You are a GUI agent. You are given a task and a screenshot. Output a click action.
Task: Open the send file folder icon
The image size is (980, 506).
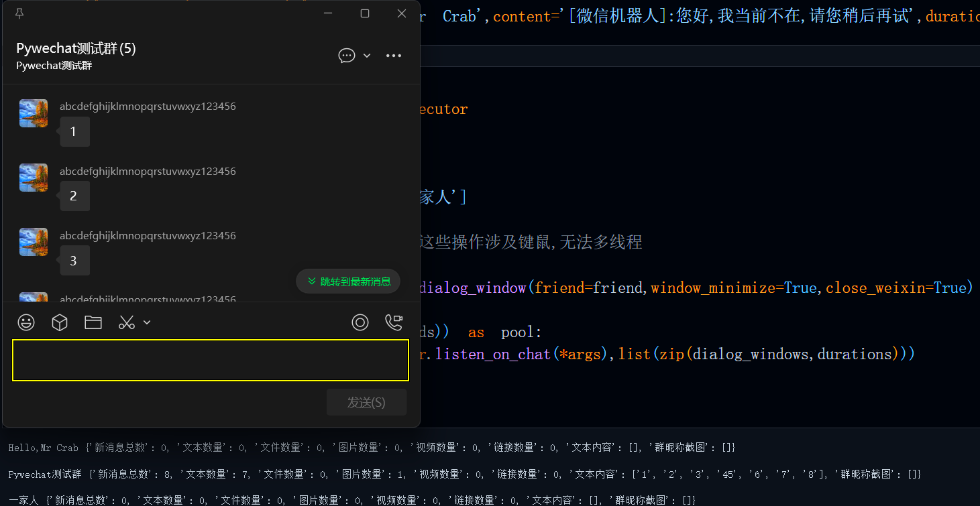[93, 322]
